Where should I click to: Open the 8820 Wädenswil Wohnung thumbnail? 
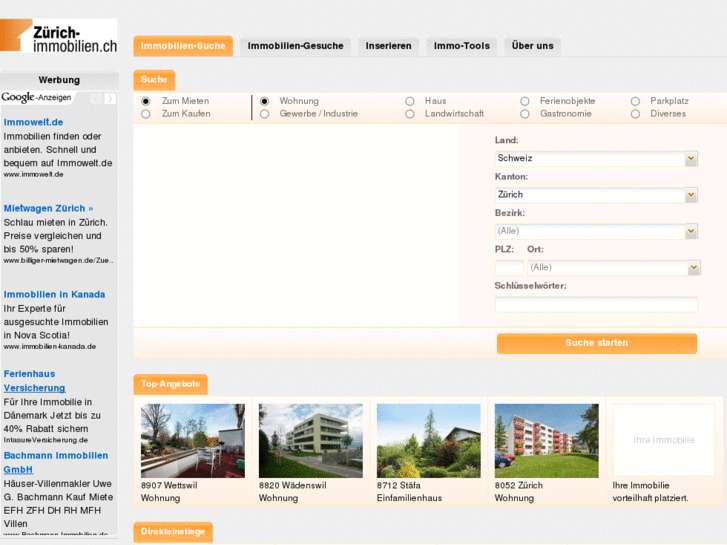311,441
